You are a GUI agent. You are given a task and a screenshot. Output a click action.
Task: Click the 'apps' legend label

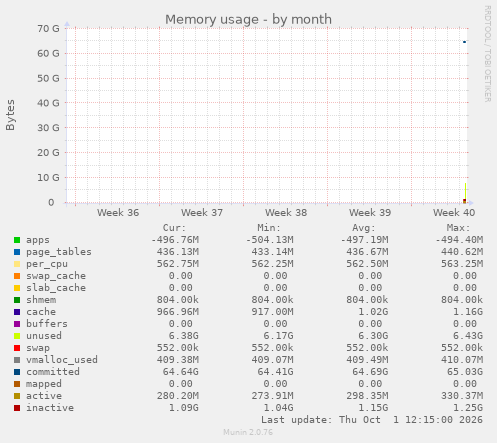point(38,240)
